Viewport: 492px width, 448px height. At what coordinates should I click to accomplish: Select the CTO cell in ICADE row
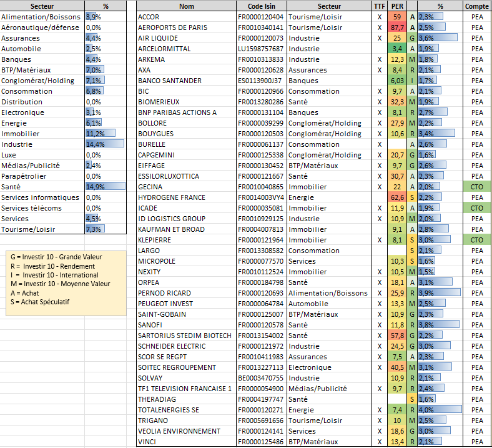[x=477, y=208]
